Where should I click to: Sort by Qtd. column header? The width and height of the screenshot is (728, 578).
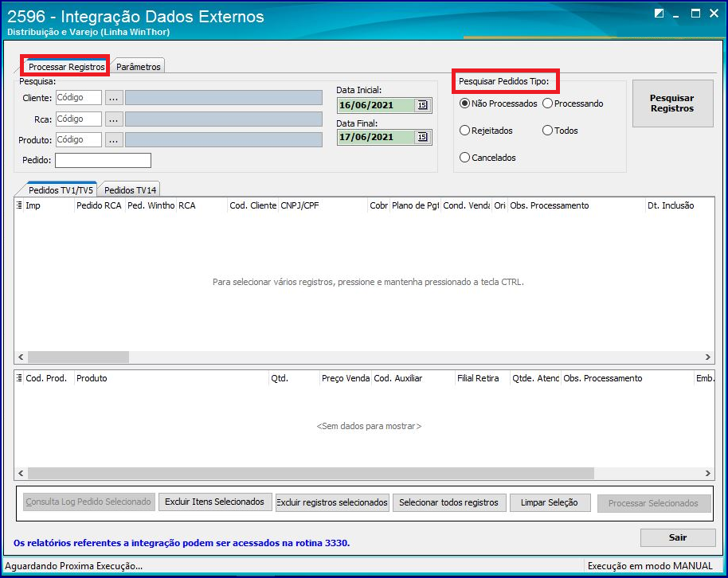click(295, 378)
